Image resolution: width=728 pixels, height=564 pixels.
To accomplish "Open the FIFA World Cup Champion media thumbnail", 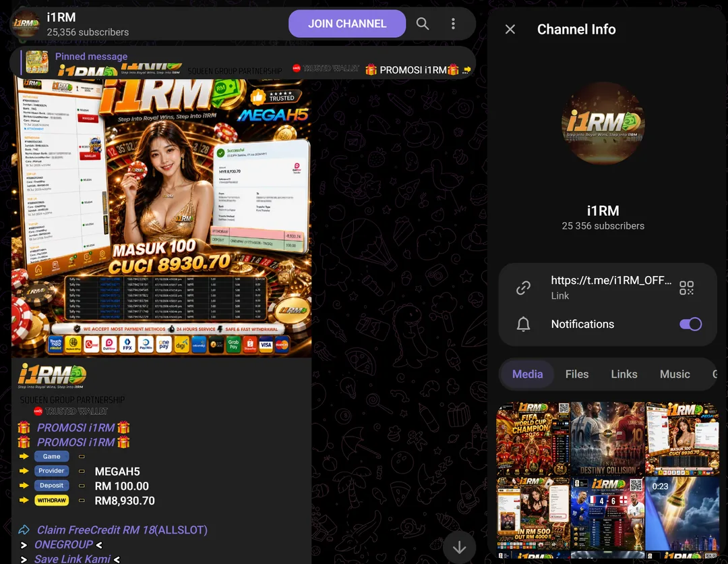I will point(533,439).
